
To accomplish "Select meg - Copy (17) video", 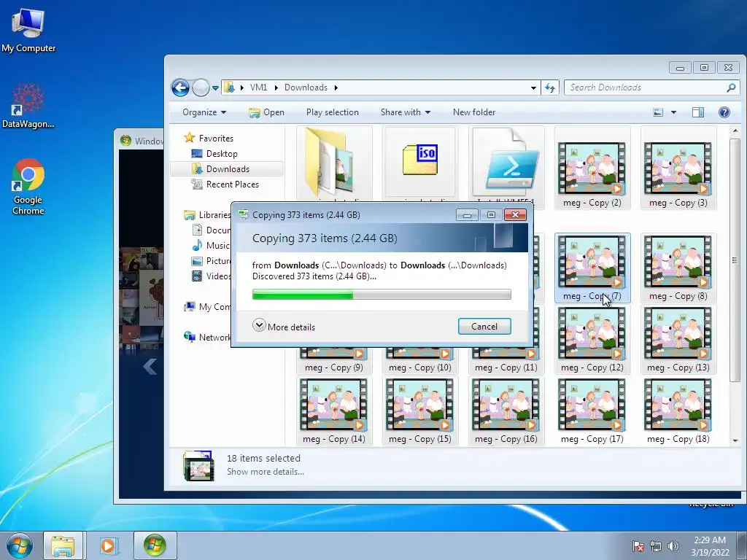I will point(592,411).
